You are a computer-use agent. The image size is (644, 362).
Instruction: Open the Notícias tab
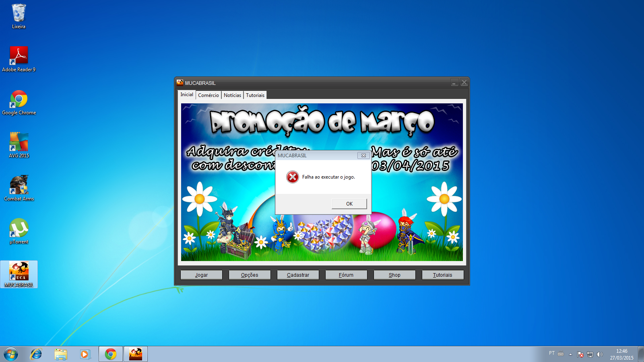(232, 95)
